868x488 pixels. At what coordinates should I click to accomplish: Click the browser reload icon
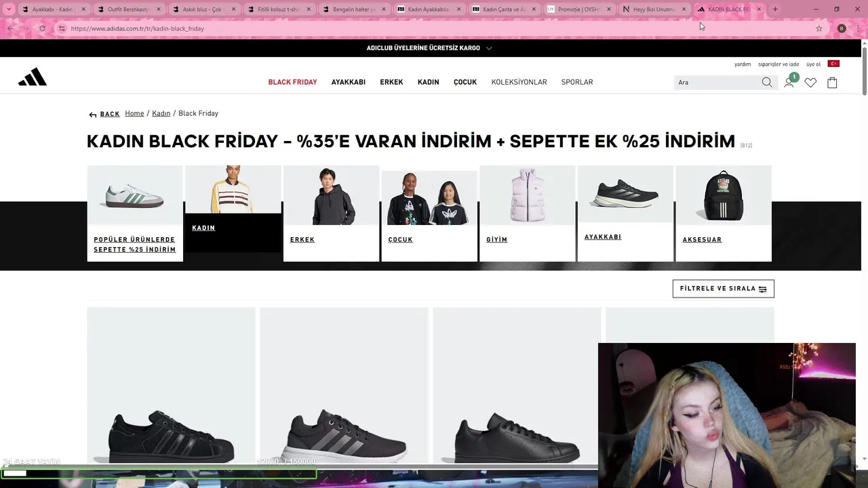(42, 28)
